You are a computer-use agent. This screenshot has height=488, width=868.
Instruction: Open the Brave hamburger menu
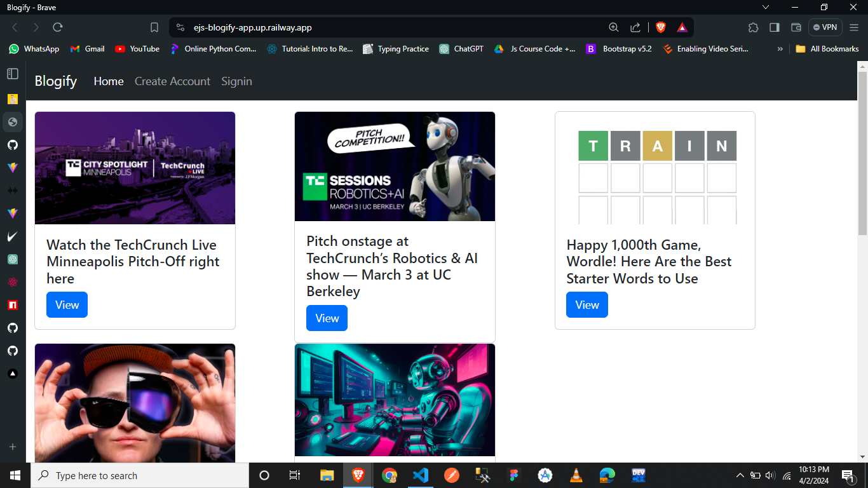click(854, 27)
